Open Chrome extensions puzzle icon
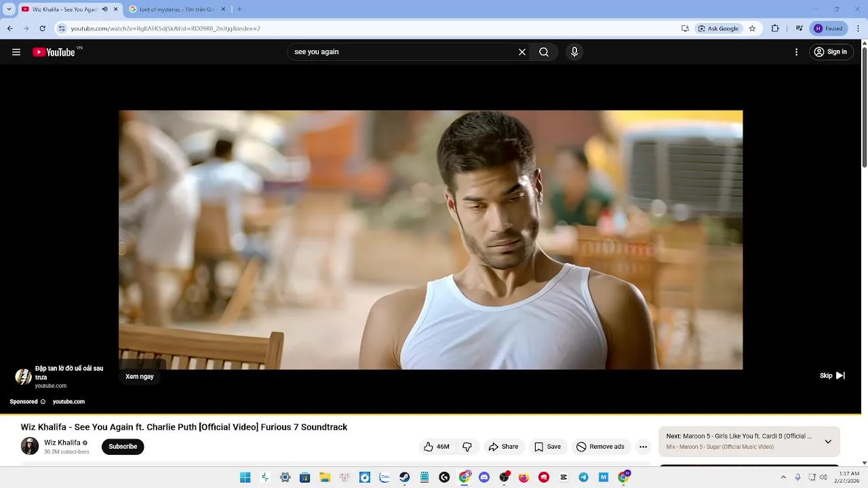868x488 pixels. (775, 28)
